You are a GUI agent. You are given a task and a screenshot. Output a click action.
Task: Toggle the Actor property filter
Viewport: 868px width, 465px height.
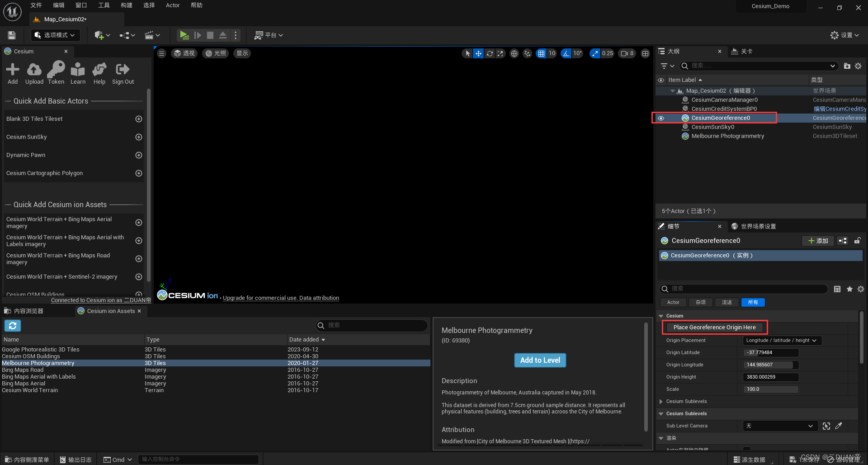[x=673, y=303]
